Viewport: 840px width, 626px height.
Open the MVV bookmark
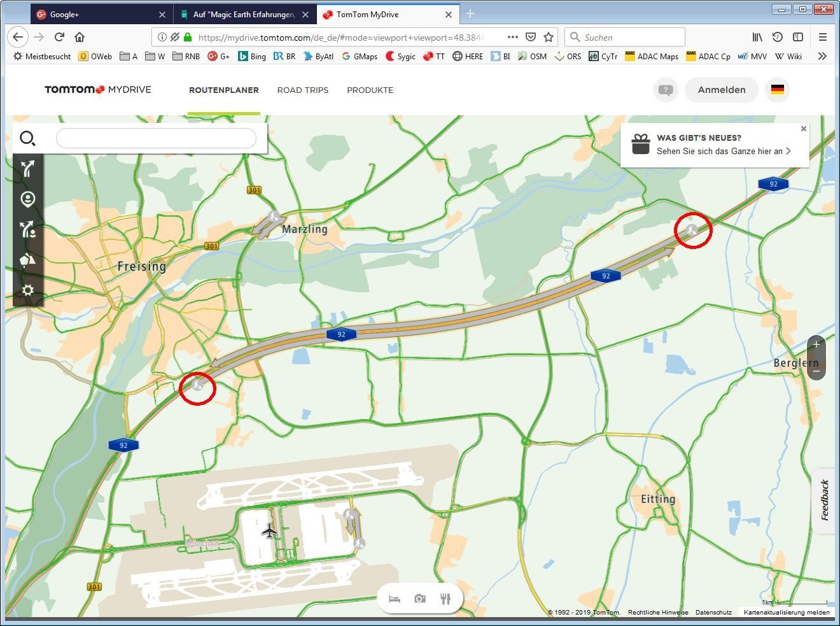752,56
